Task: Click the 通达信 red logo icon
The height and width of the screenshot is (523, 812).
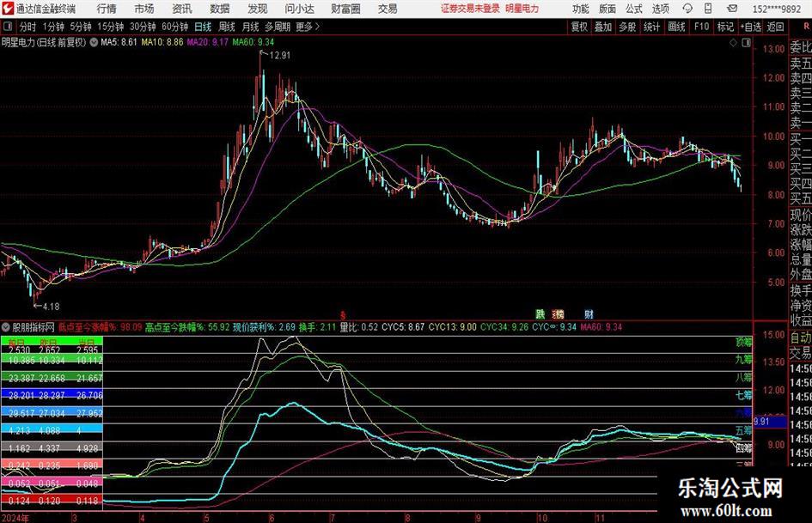Action: (x=8, y=9)
